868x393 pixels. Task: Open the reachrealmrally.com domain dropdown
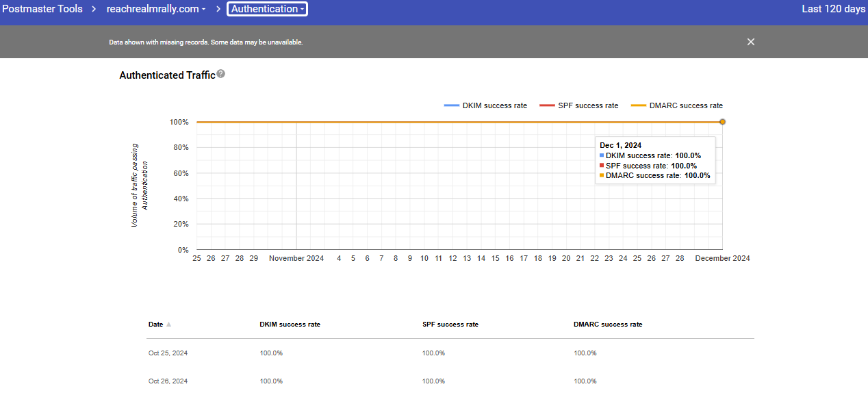(156, 9)
